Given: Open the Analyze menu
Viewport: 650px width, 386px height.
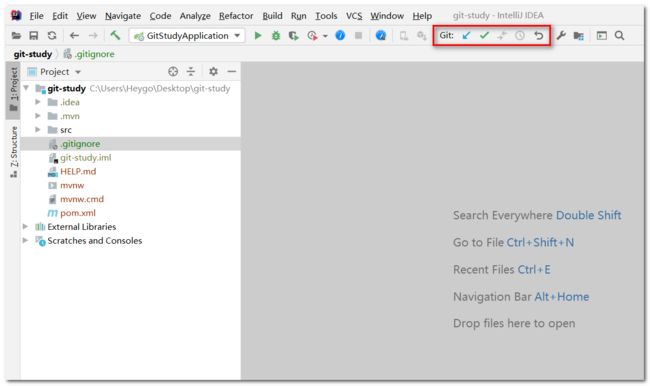Looking at the screenshot, I should pyautogui.click(x=195, y=16).
